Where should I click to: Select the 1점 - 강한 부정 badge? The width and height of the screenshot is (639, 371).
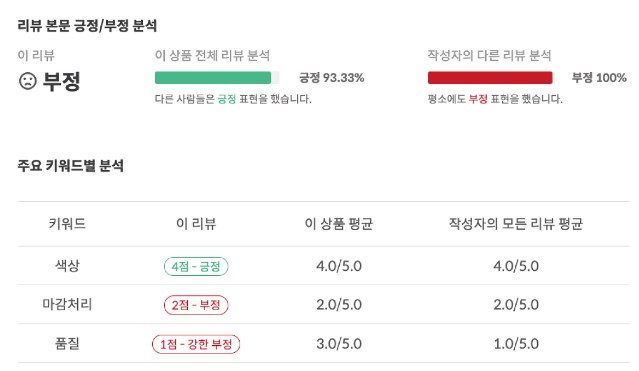tap(196, 344)
